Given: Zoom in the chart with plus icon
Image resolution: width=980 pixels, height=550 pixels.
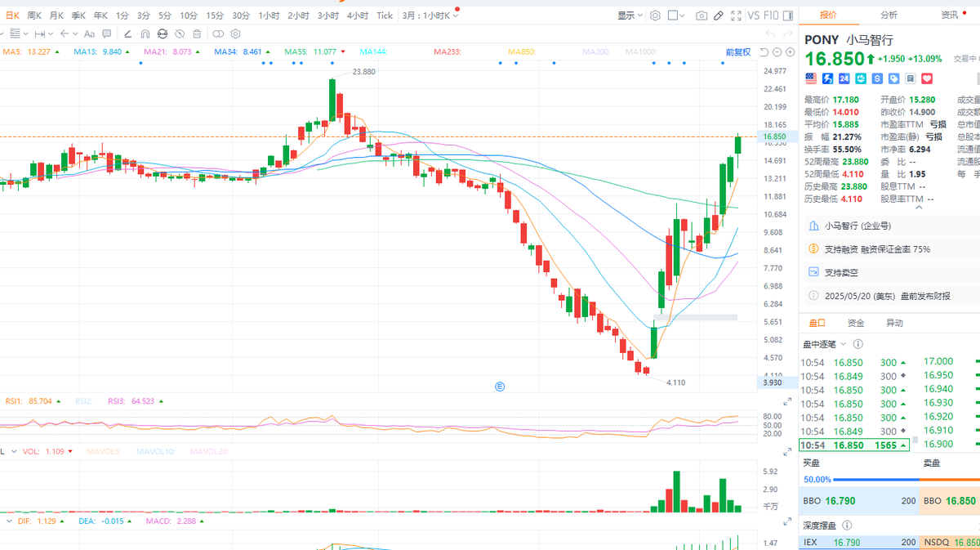Looking at the screenshot, I should tap(790, 52).
